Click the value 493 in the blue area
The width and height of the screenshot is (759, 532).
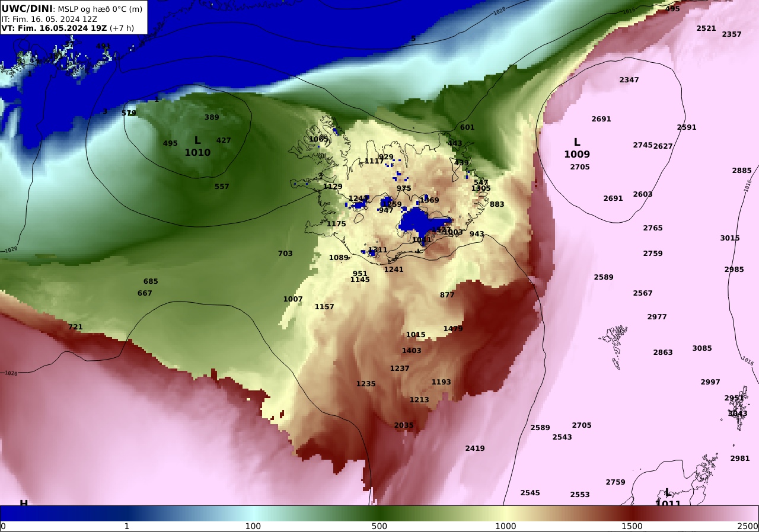click(x=103, y=46)
